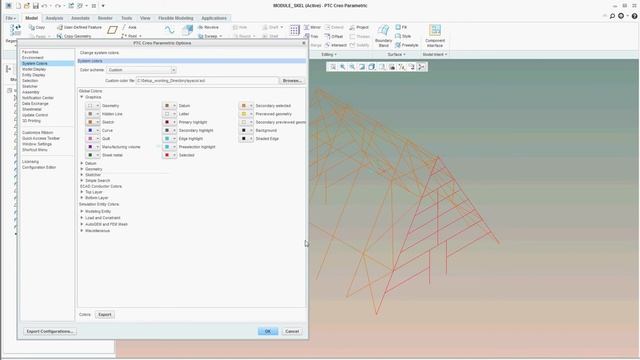Open the Component Interface tool
This screenshot has height=360, width=640.
pos(435,36)
